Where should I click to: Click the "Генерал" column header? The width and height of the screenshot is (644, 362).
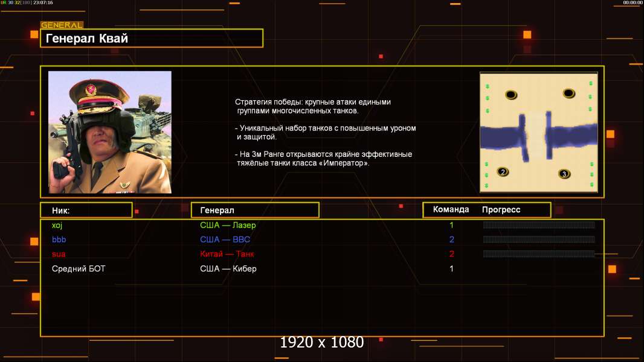(255, 211)
